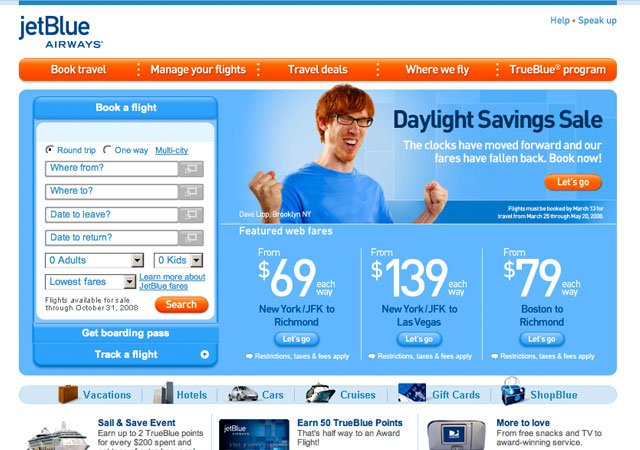Image resolution: width=640 pixels, height=450 pixels.
Task: Click the ShopBlue bag icon
Action: 513,391
